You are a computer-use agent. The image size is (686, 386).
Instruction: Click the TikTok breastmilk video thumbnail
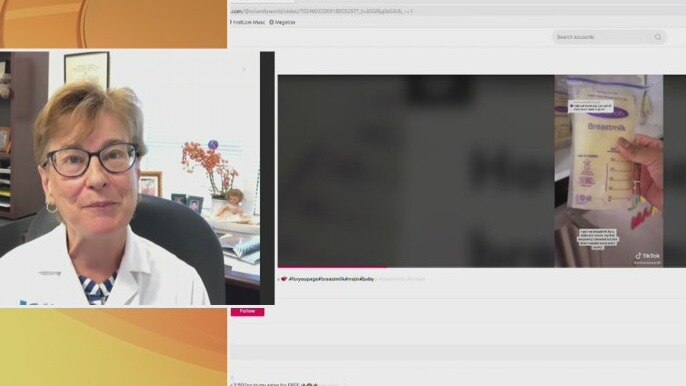609,171
